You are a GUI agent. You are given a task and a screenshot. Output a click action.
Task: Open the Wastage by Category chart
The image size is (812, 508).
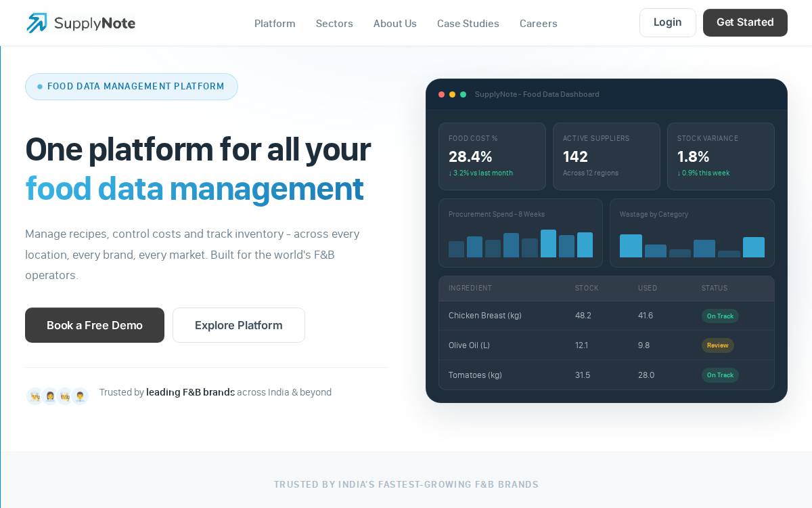point(692,233)
